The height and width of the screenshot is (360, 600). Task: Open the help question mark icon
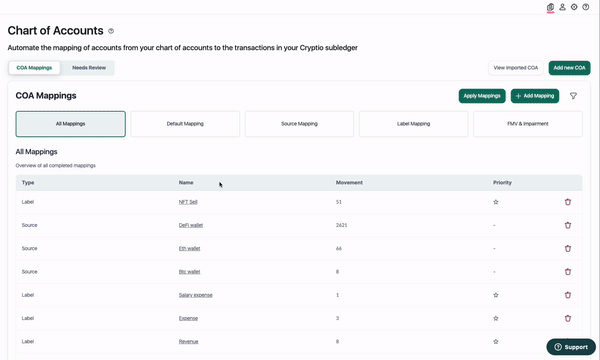(x=586, y=7)
